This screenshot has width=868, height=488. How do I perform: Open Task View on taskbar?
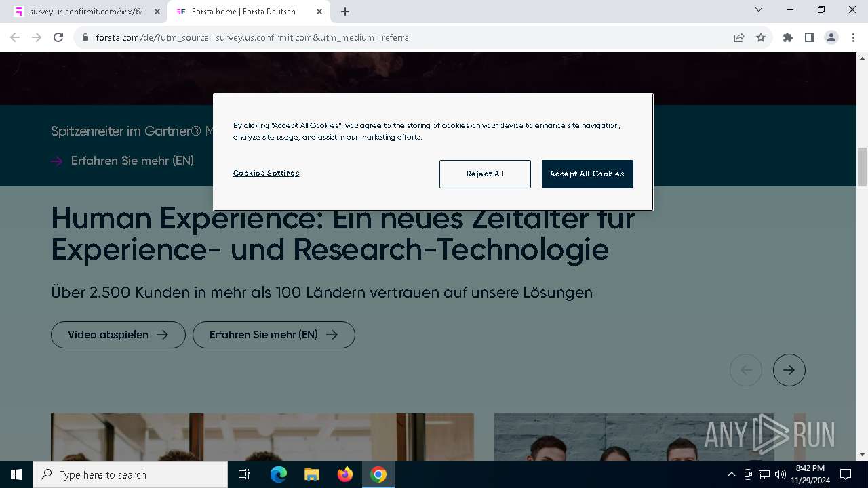click(x=244, y=474)
